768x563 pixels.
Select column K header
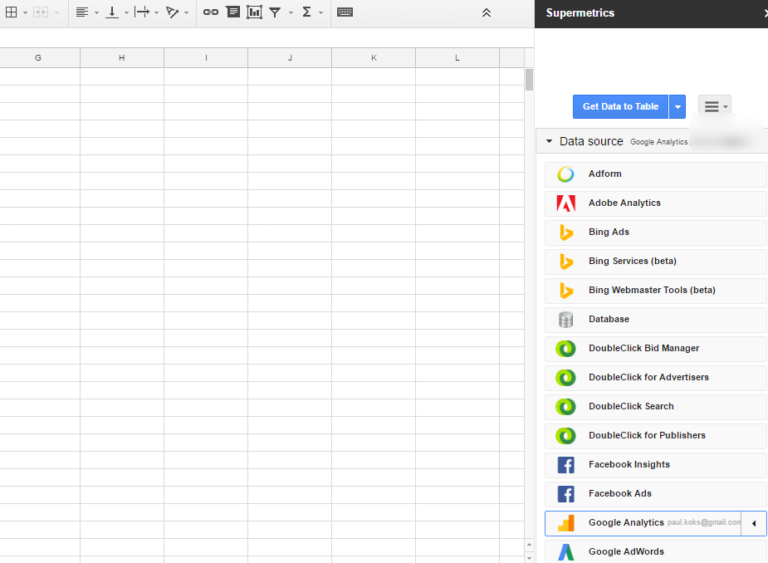pyautogui.click(x=374, y=58)
